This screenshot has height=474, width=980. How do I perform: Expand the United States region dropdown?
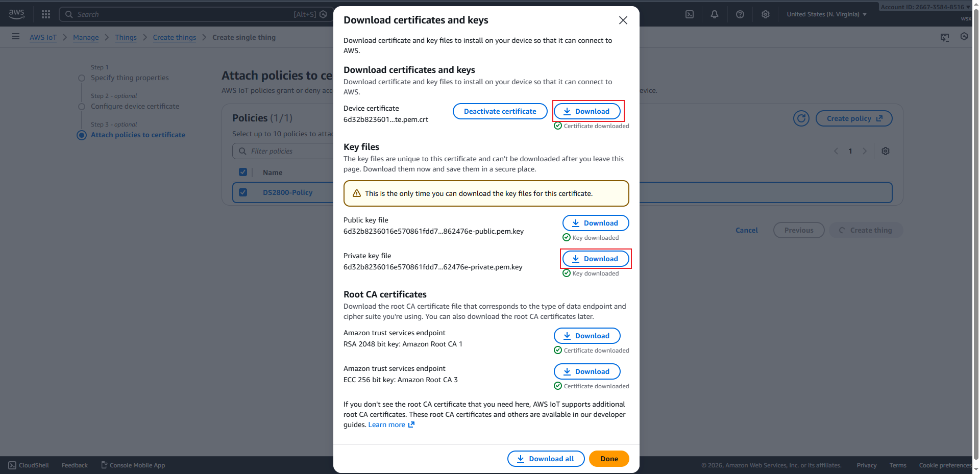tap(826, 14)
